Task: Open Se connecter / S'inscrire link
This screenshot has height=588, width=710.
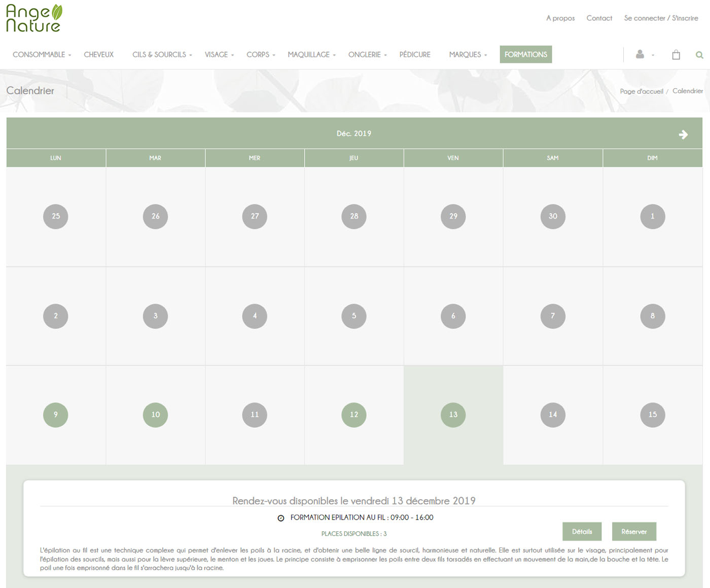Action: [x=661, y=18]
